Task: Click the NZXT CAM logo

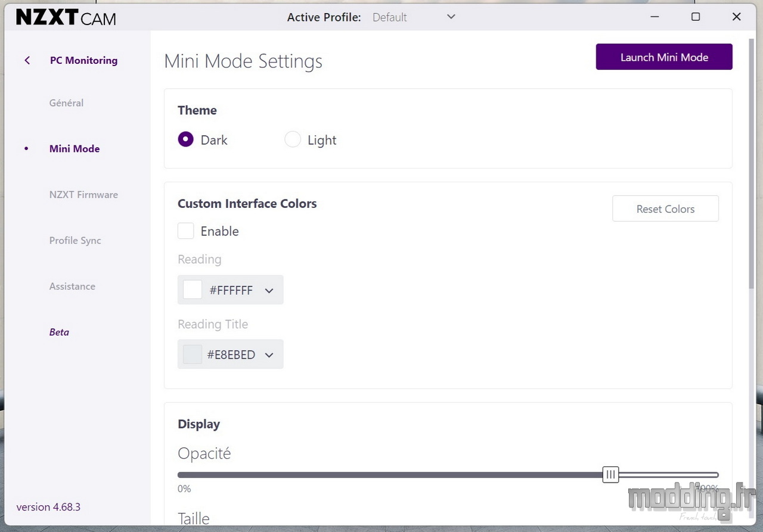Action: (66, 17)
